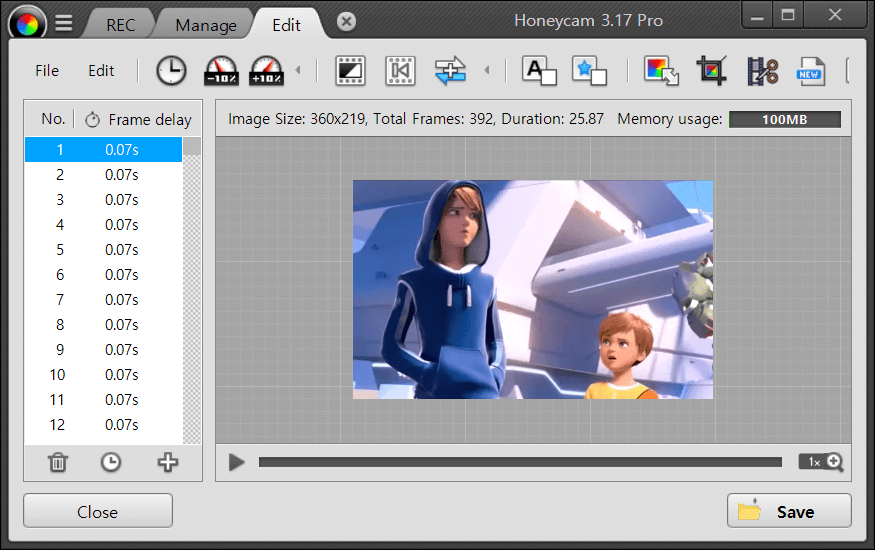Click the resize image icon
Viewport: 875px width, 550px height.
[x=661, y=70]
